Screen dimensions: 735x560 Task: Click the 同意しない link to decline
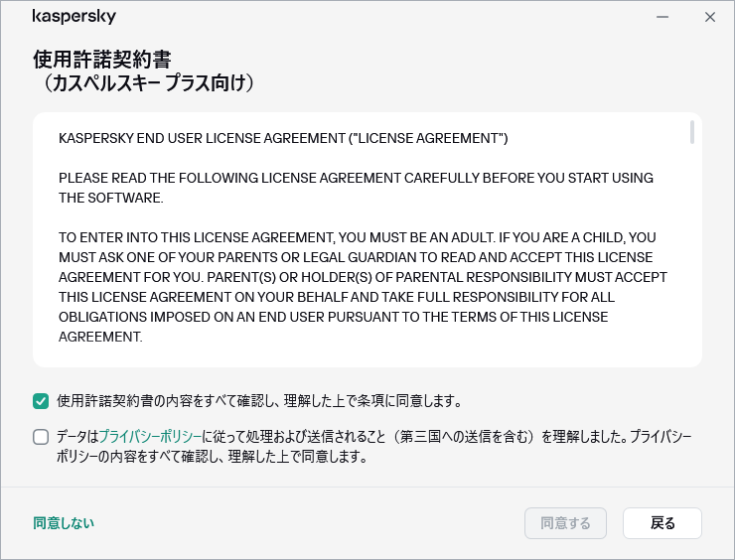(x=64, y=522)
